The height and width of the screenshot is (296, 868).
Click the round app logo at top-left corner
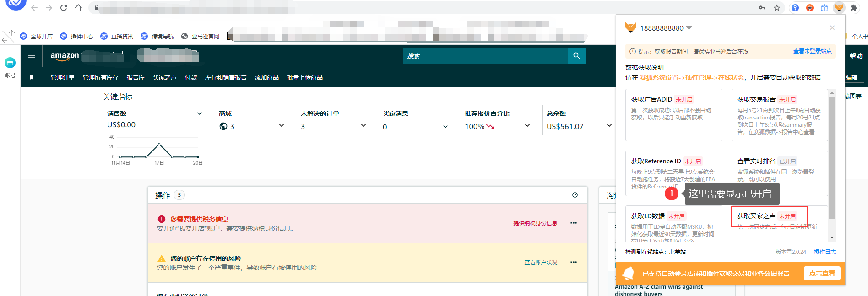[x=16, y=4]
